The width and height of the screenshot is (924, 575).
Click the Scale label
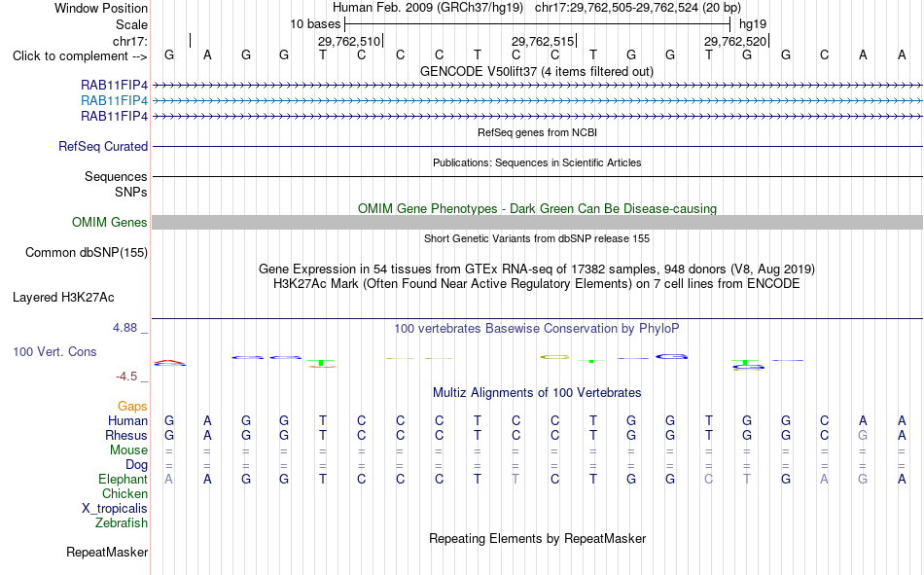coord(131,24)
